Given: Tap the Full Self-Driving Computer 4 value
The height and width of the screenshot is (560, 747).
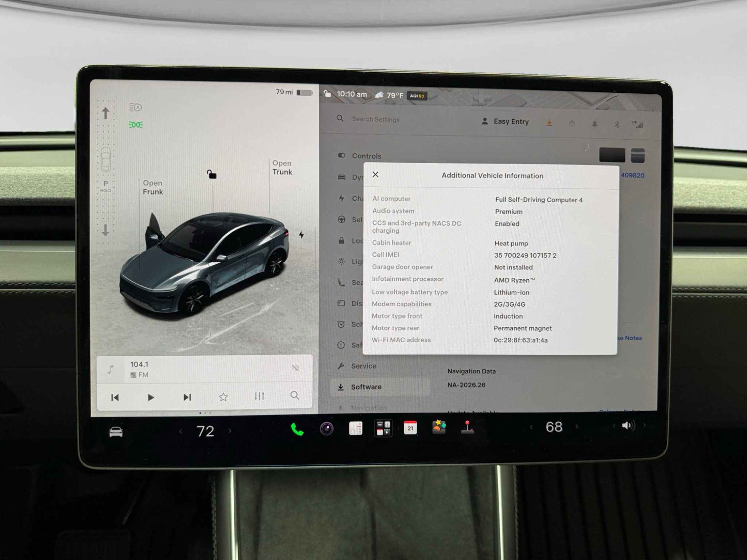Looking at the screenshot, I should 539,200.
